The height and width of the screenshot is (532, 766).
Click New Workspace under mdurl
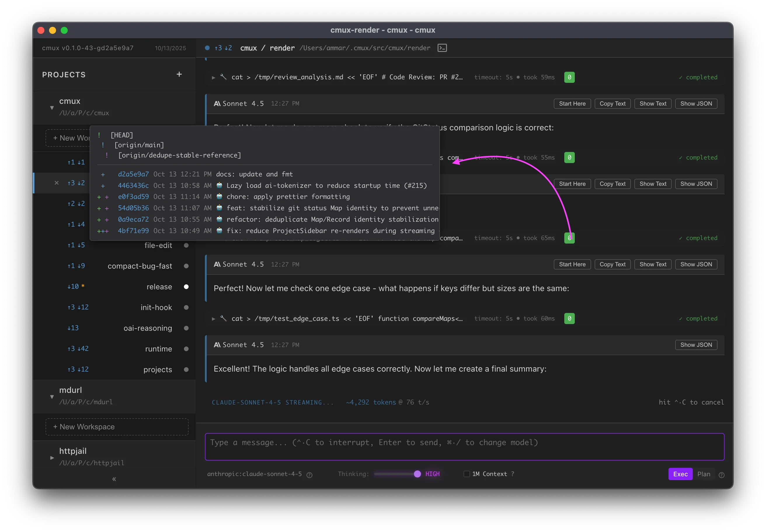[117, 427]
